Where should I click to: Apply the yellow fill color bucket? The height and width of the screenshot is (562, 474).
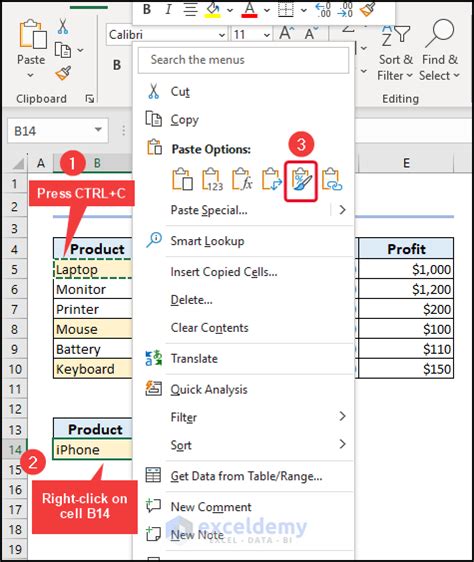[212, 9]
